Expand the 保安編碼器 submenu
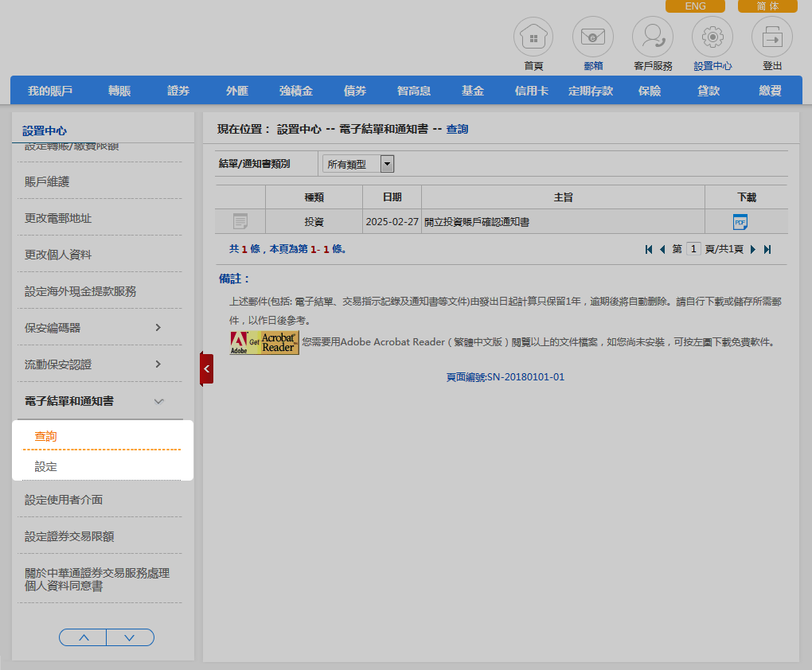 click(158, 328)
